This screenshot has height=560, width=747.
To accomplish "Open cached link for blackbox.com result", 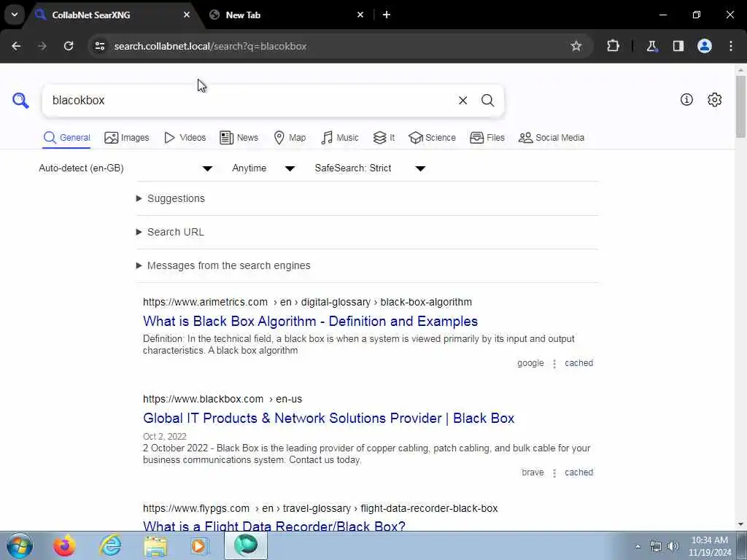I will click(578, 472).
